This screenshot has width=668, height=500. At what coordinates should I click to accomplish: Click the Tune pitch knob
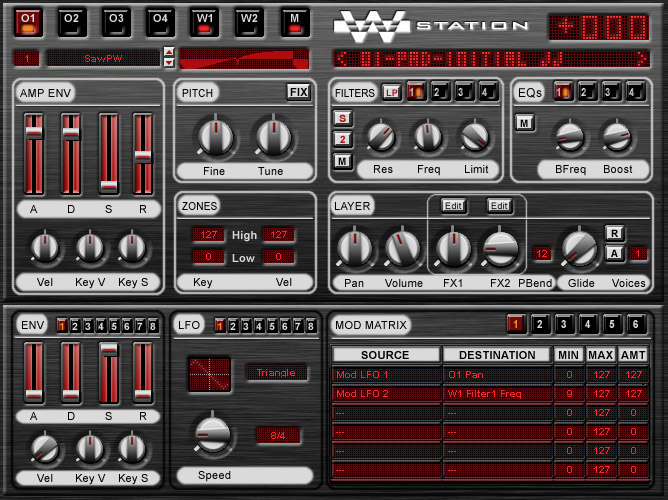click(x=274, y=137)
